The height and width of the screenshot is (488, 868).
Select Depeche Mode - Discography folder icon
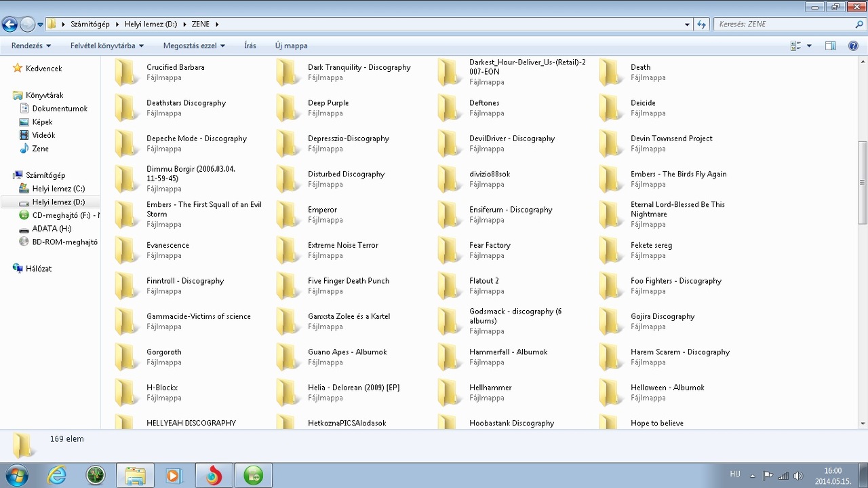127,143
